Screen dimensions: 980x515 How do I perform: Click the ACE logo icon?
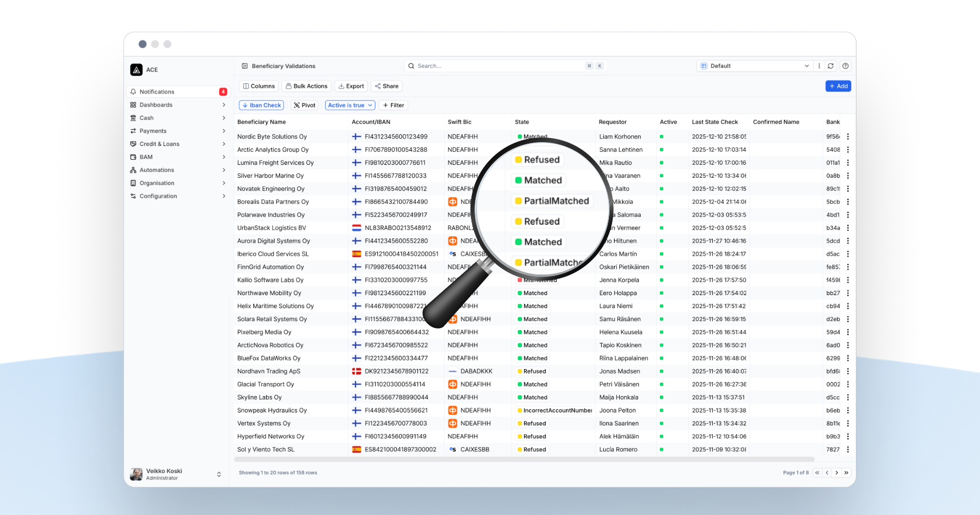136,70
